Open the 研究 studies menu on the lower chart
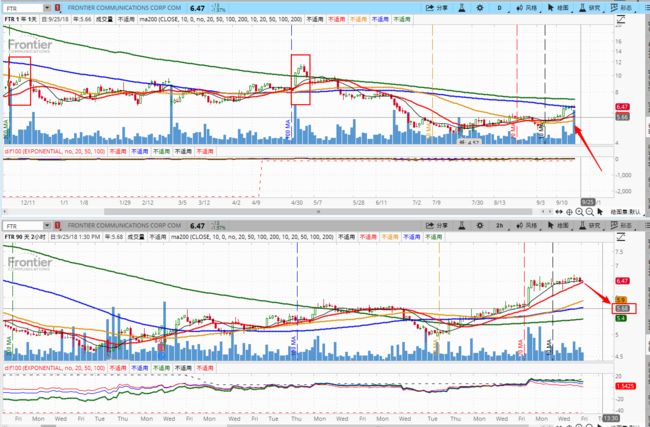Screen dimensions: 650x427 (x=590, y=226)
